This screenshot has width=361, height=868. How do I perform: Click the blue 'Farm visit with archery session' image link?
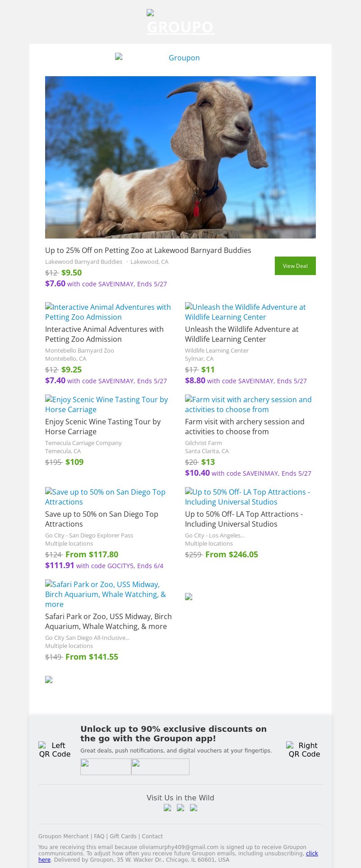tap(248, 404)
